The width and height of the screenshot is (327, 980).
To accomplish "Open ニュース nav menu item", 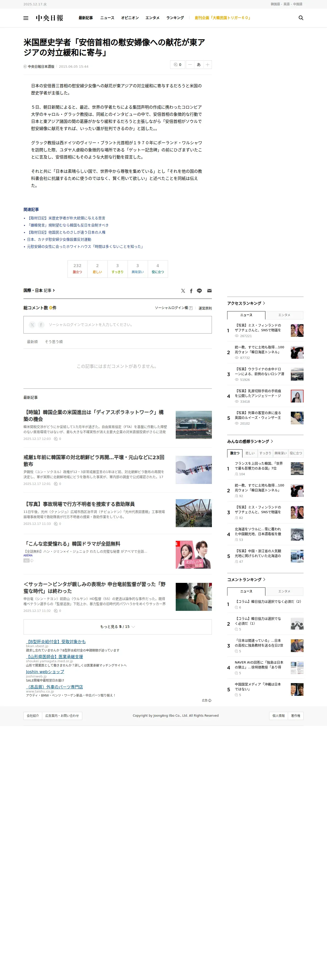I will pyautogui.click(x=107, y=18).
